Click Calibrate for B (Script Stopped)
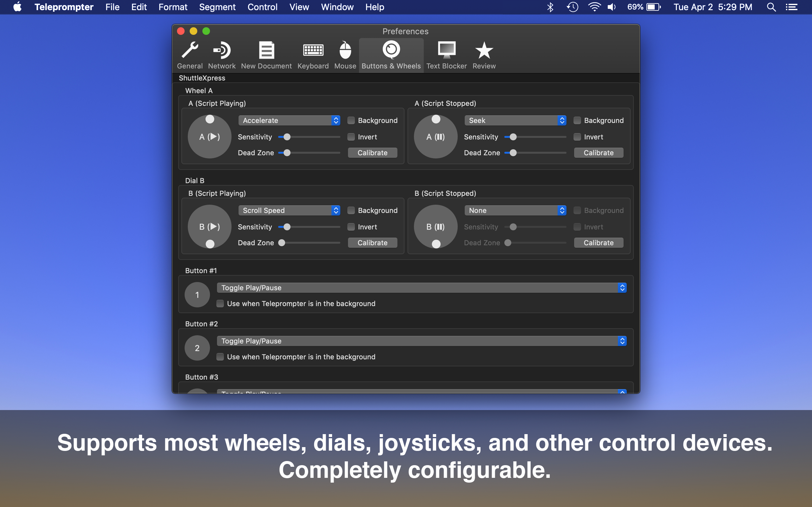The height and width of the screenshot is (507, 812). click(599, 243)
